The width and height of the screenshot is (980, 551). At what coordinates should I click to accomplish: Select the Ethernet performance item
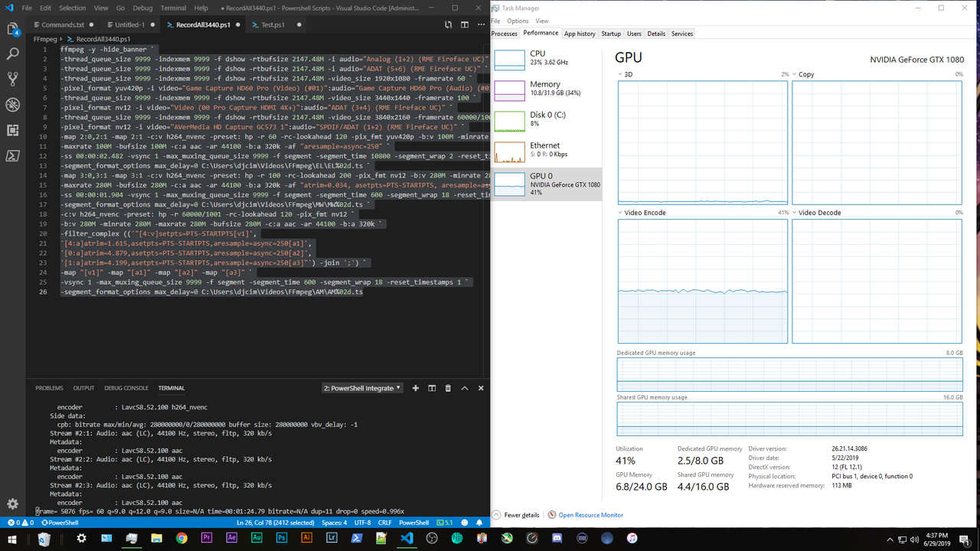[546, 152]
